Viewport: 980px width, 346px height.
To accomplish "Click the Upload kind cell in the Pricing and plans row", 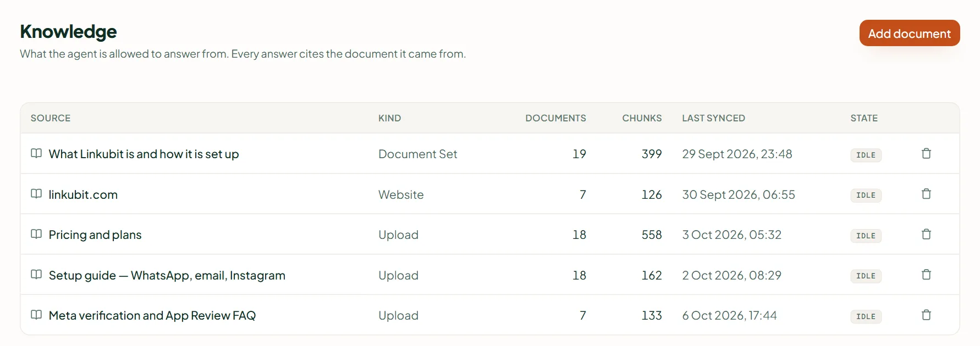I will click(x=398, y=235).
